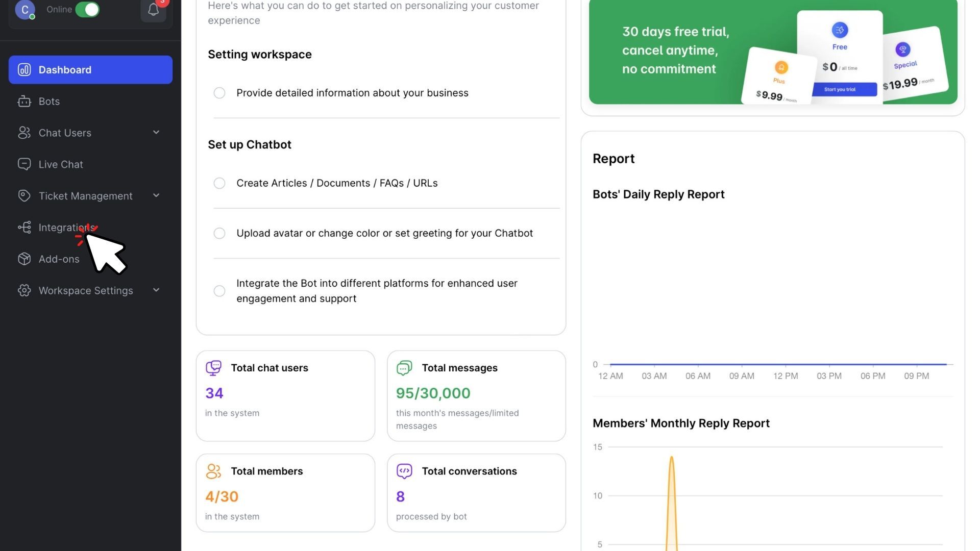980x551 pixels.
Task: Click the Total messages icon
Action: tap(404, 368)
